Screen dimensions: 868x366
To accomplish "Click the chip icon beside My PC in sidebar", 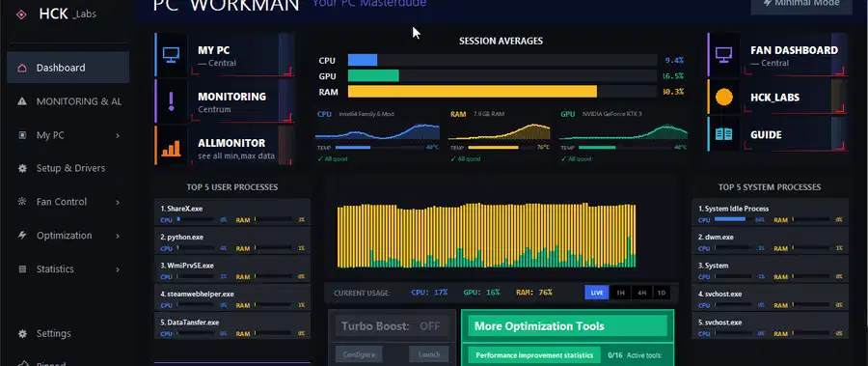I will [22, 135].
